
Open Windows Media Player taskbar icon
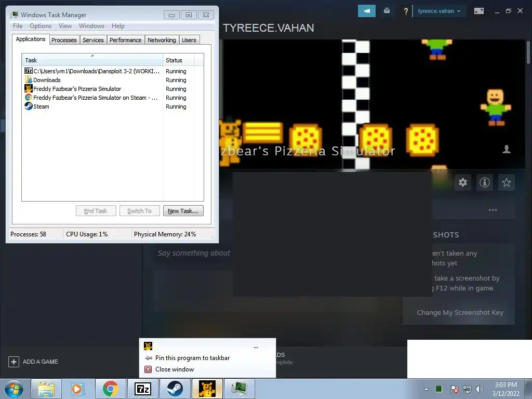pos(77,389)
